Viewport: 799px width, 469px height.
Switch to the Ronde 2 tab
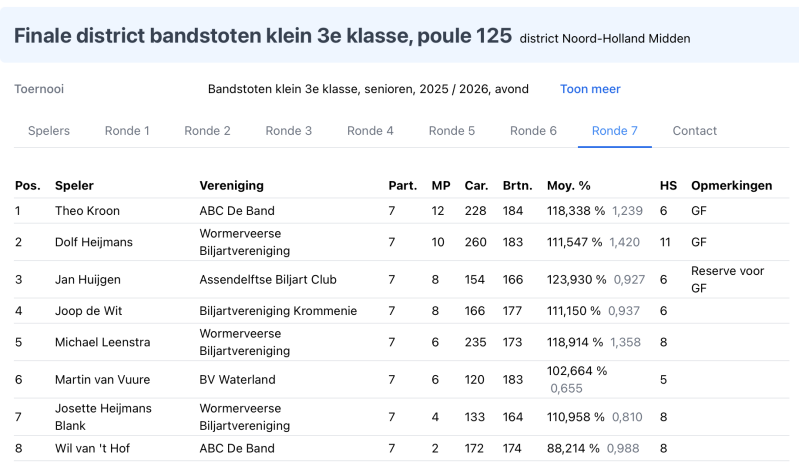(207, 131)
